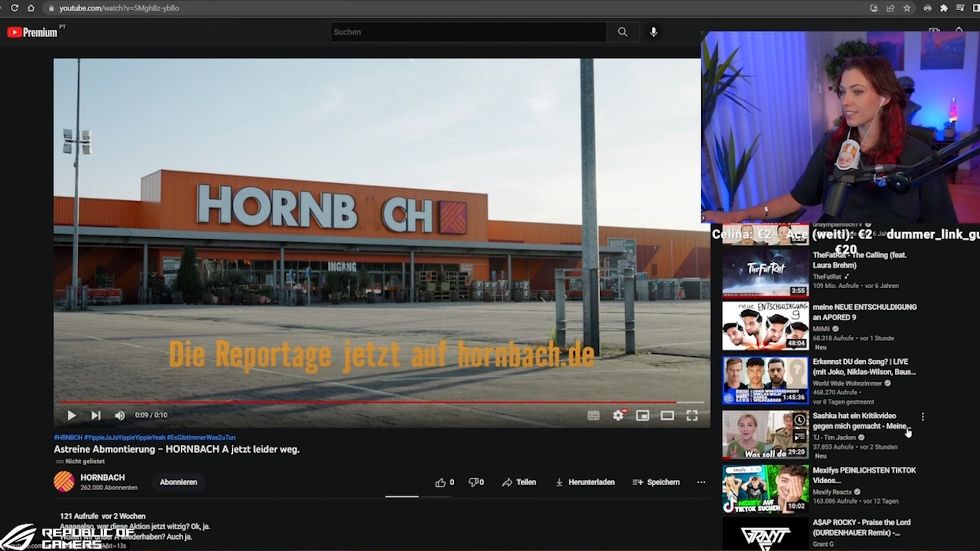Open 'meine NEUE ENTSCHULDIGUNG an APORED 9' title
980x551 pixels.
tap(864, 312)
